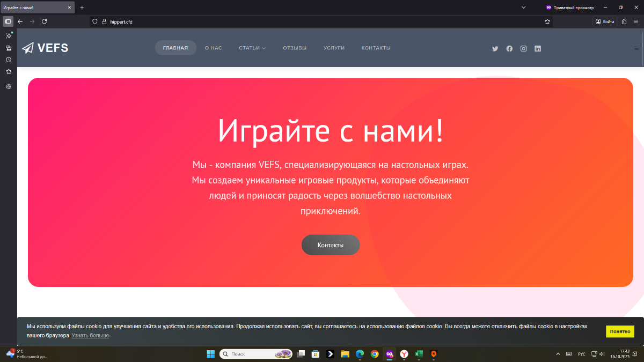
Task: Open the AI chatbot sidebar sparkle icon
Action: point(9,35)
